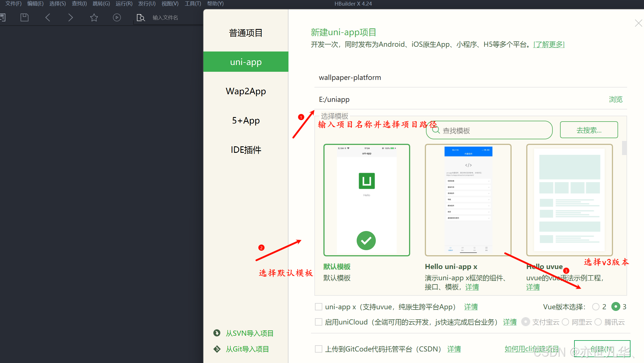The width and height of the screenshot is (644, 363).
Task: Click the Git import diamond icon
Action: click(x=217, y=349)
